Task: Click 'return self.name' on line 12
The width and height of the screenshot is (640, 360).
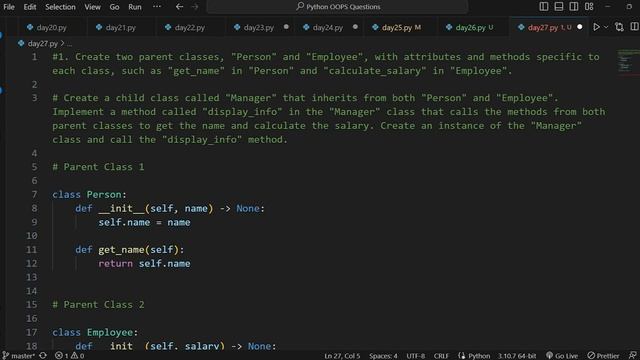Action: (144, 264)
